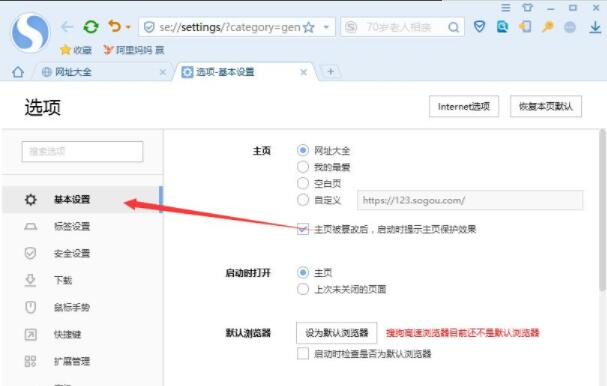Click the settings page vertical scrollbar

pyautogui.click(x=602, y=211)
